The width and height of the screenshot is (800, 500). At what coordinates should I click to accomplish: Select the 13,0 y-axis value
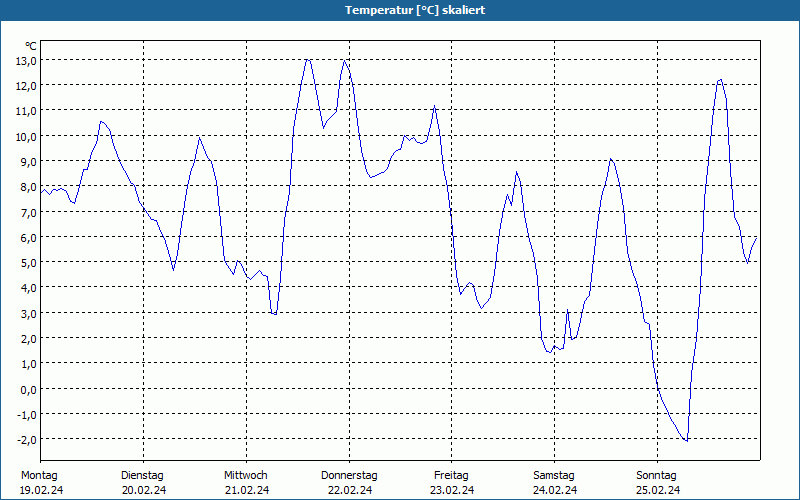pyautogui.click(x=27, y=61)
